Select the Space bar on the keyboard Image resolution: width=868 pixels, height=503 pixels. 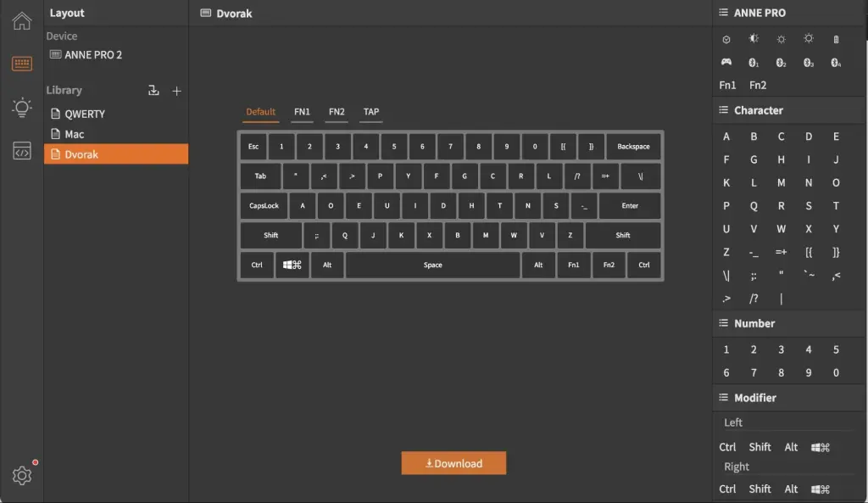click(x=432, y=265)
